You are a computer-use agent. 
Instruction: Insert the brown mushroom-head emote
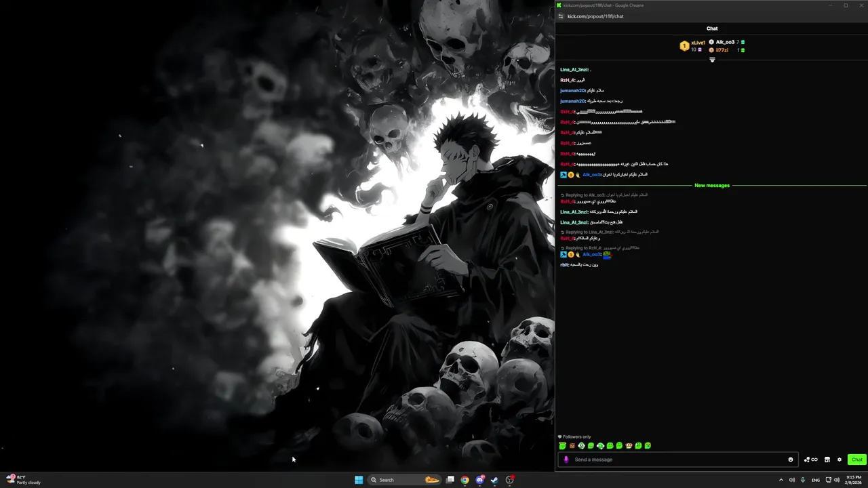point(629,445)
